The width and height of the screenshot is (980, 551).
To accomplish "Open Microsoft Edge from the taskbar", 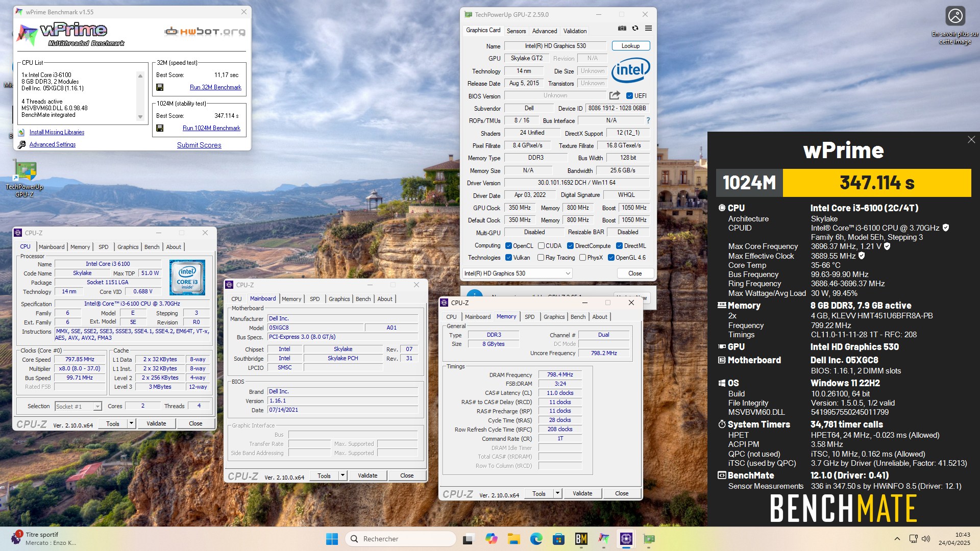I will pyautogui.click(x=536, y=539).
